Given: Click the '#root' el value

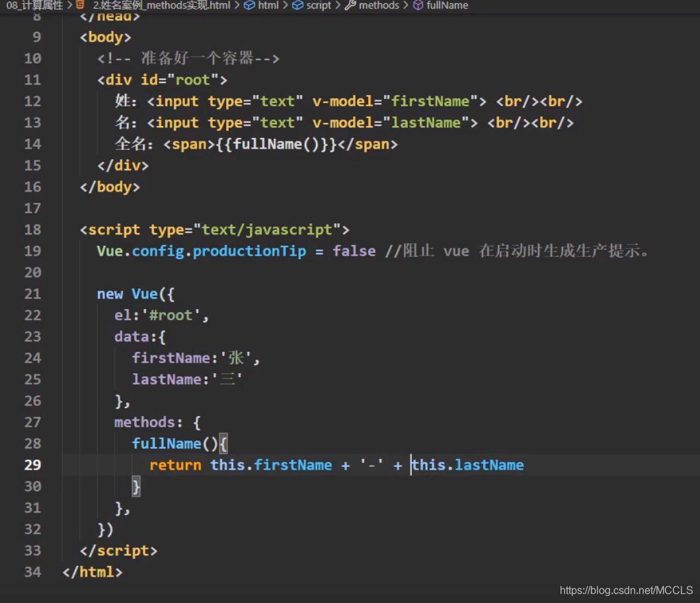Looking at the screenshot, I should pyautogui.click(x=171, y=315).
